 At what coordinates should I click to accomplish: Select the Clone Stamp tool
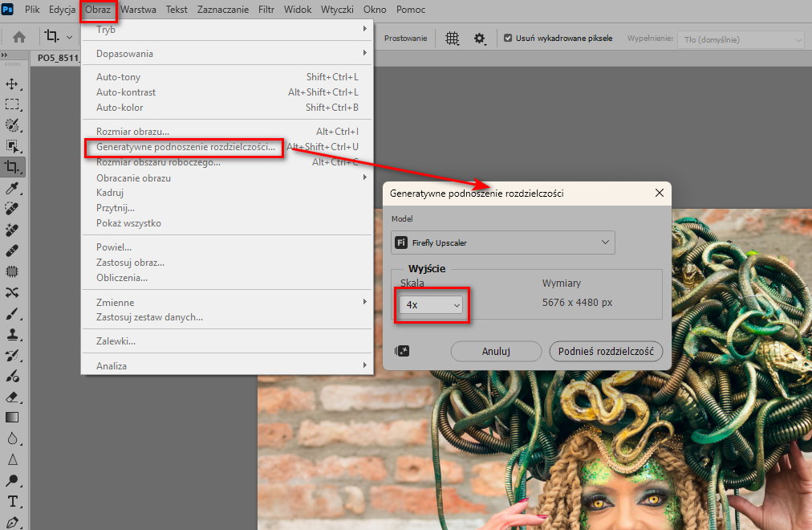pos(12,334)
